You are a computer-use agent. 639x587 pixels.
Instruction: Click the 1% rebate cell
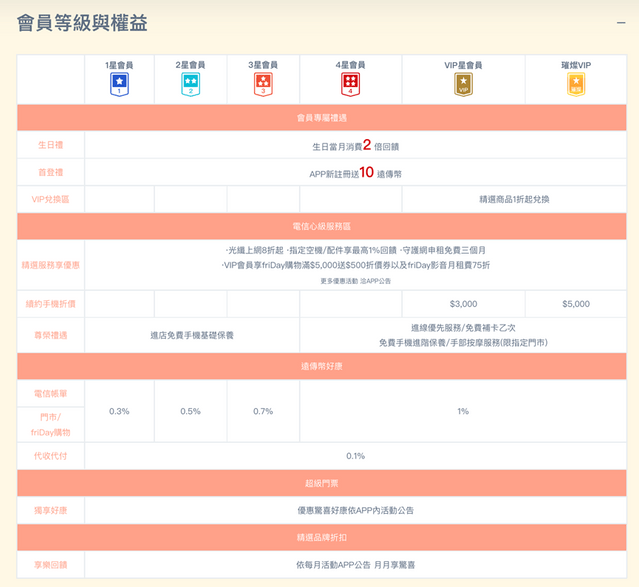pyautogui.click(x=463, y=411)
